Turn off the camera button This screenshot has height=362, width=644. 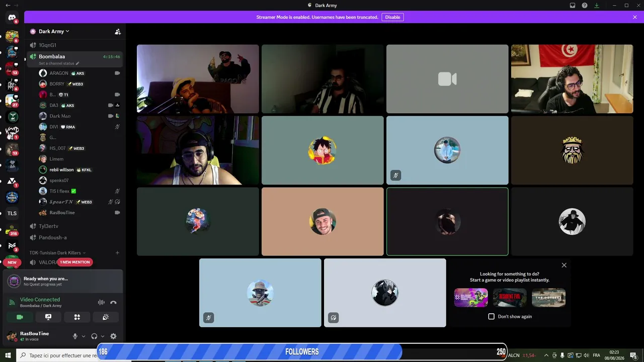[x=20, y=317]
